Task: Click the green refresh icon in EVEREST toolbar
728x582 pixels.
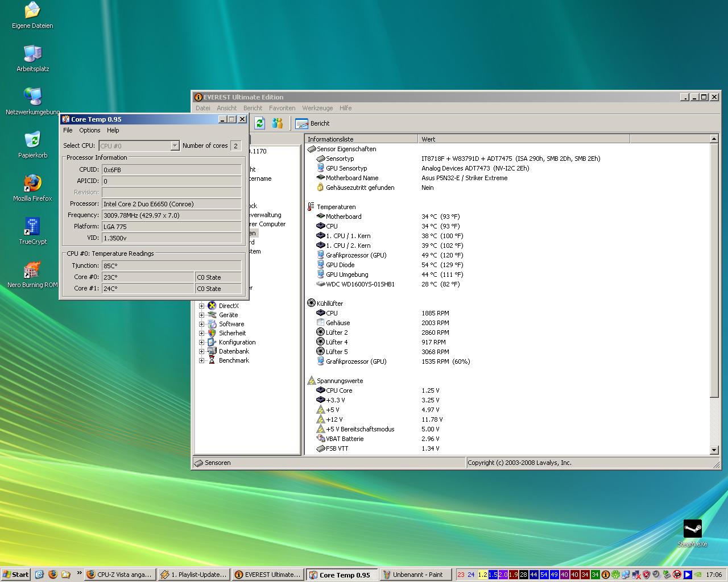Action: pyautogui.click(x=260, y=123)
